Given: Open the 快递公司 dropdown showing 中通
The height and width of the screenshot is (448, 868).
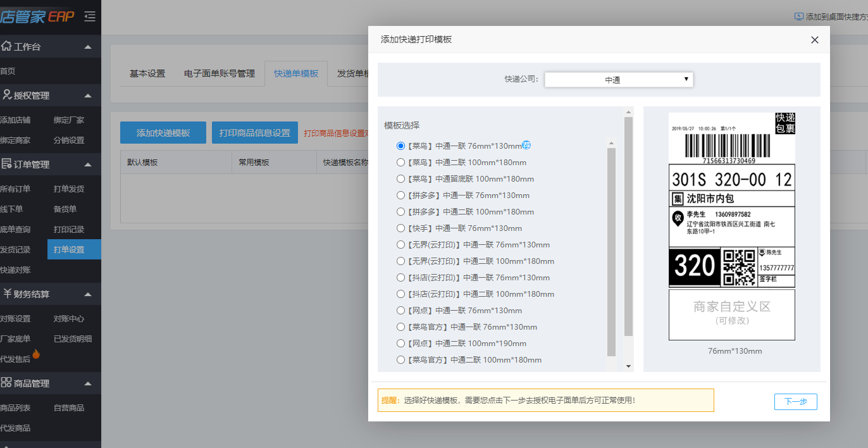Looking at the screenshot, I should pyautogui.click(x=619, y=80).
